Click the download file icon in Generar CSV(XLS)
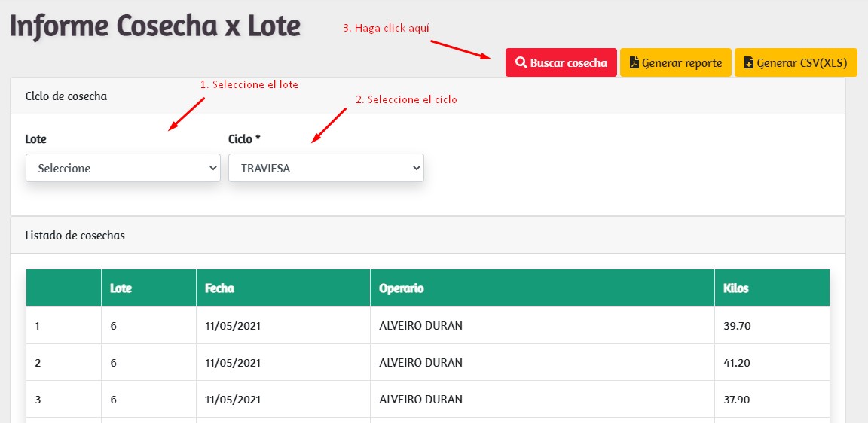 [x=748, y=63]
